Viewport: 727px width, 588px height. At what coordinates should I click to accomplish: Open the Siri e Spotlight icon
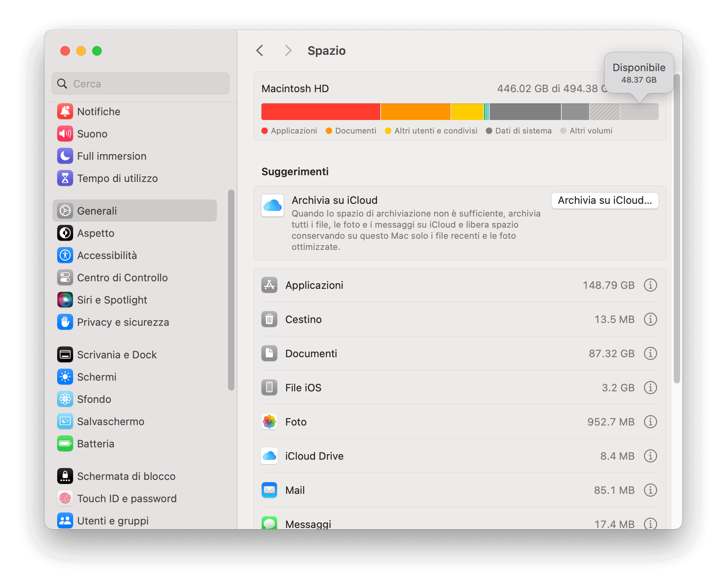[x=65, y=300]
